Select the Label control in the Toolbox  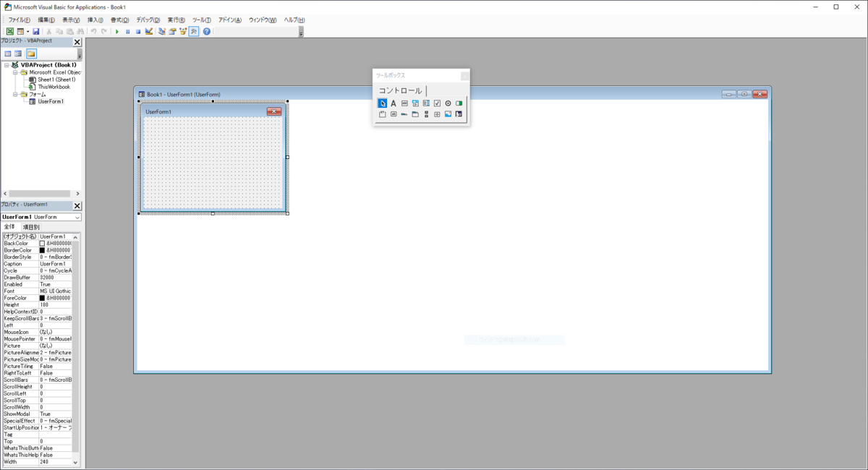tap(393, 103)
